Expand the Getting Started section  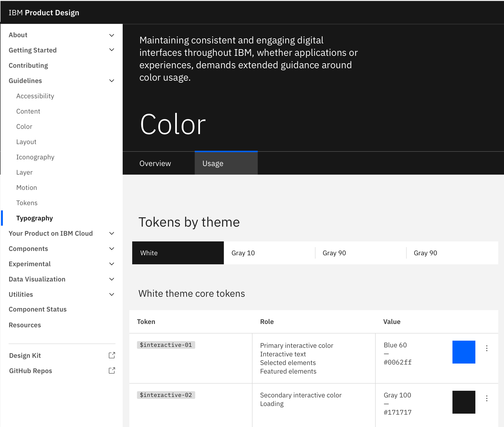112,50
